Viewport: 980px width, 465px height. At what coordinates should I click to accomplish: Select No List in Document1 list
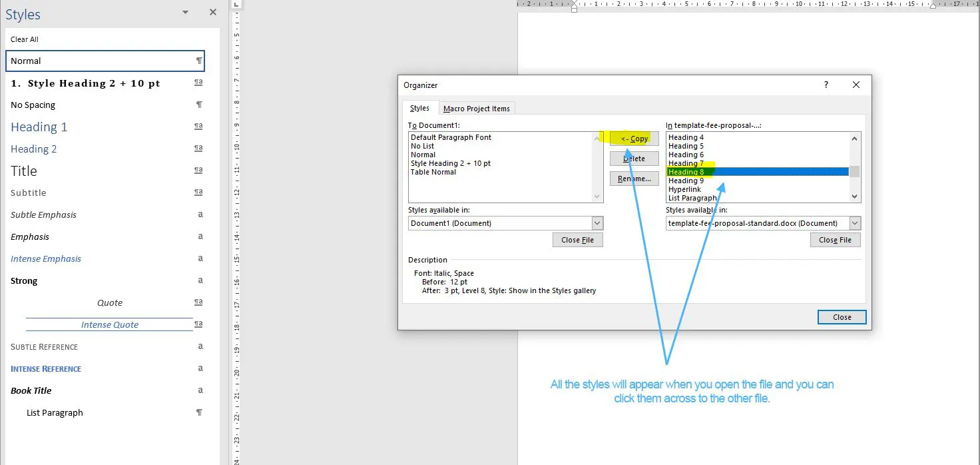point(422,146)
